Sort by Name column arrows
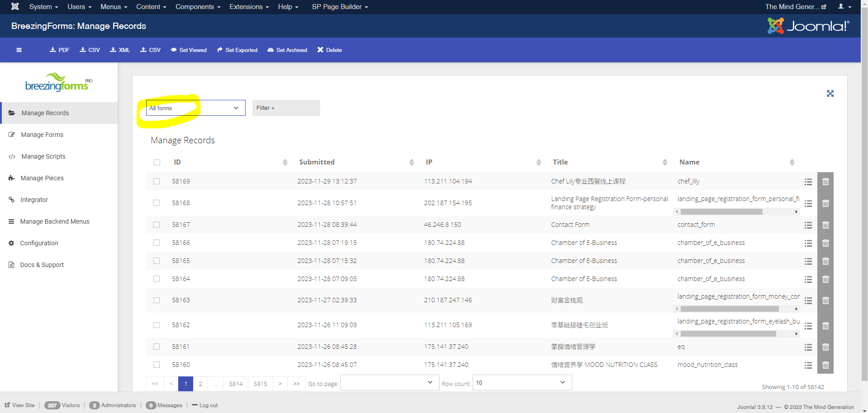 pyautogui.click(x=792, y=162)
